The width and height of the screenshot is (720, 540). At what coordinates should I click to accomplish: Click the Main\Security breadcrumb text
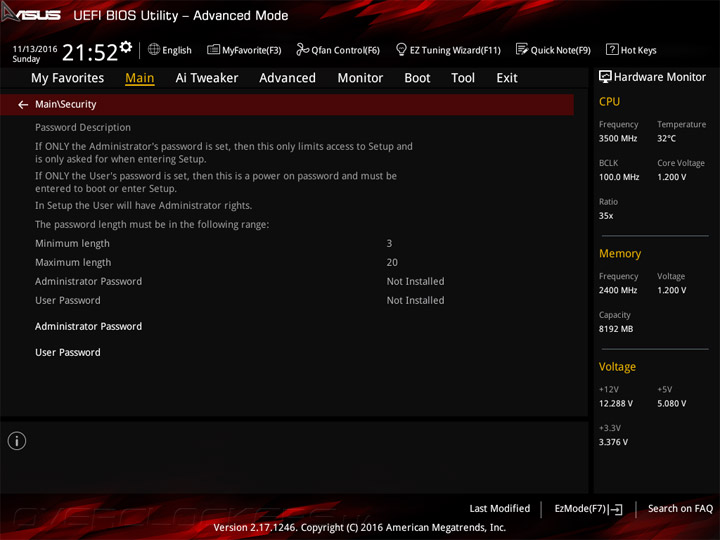[x=66, y=105]
